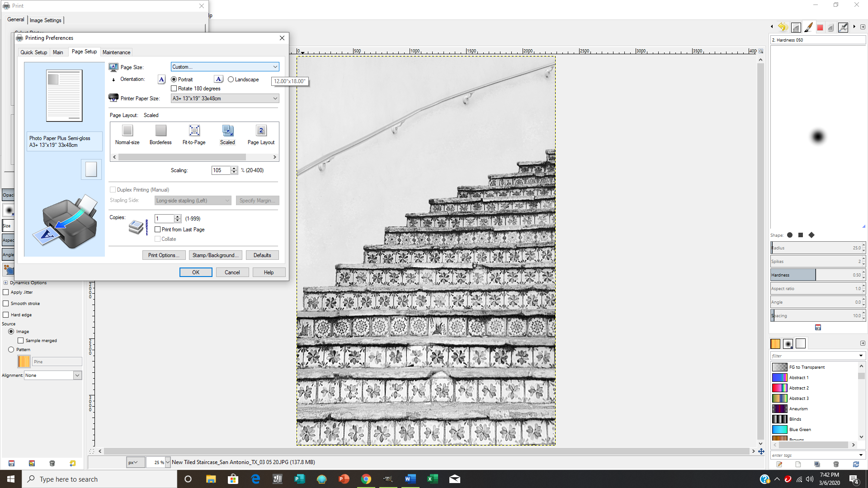Open Print Options dialog
This screenshot has height=488, width=868.
click(x=164, y=255)
